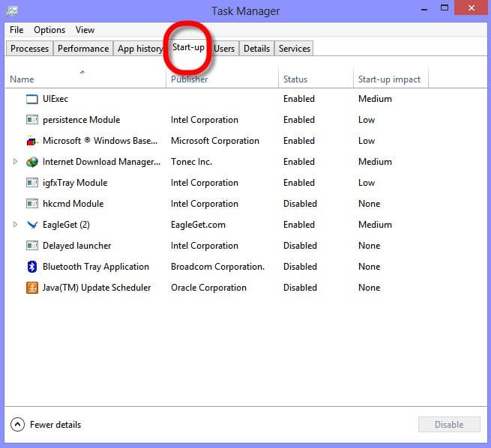Click the Java Update Scheduler icon
The width and height of the screenshot is (491, 448).
(x=32, y=288)
